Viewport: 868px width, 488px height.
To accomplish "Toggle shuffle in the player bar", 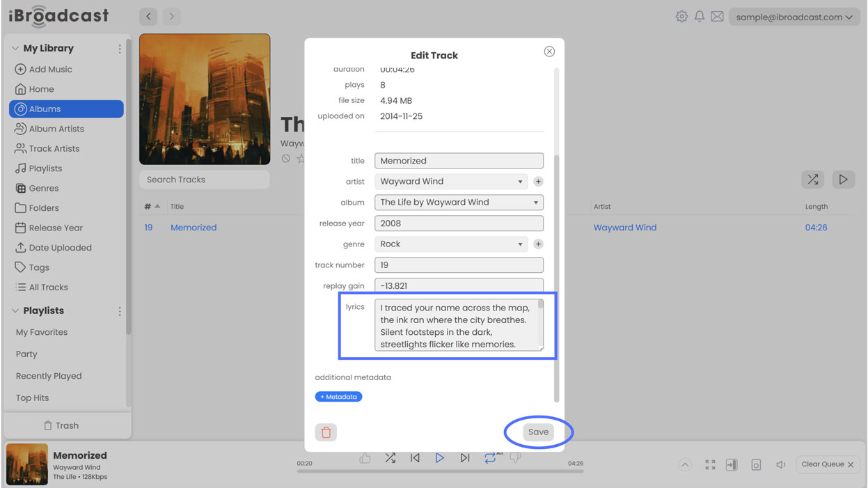I will (390, 458).
